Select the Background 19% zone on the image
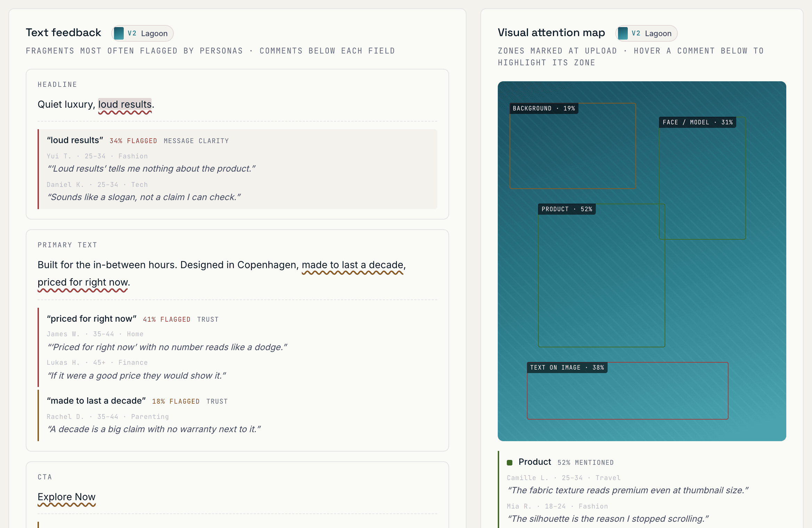 pos(573,146)
